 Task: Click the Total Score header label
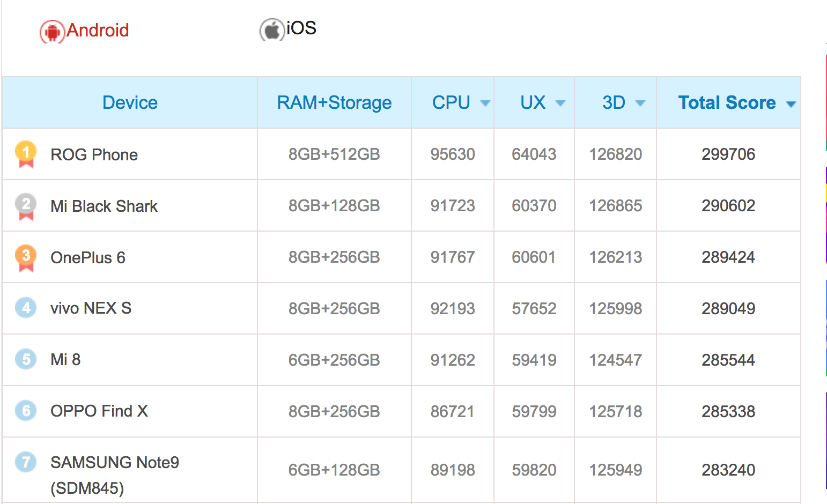click(x=727, y=102)
